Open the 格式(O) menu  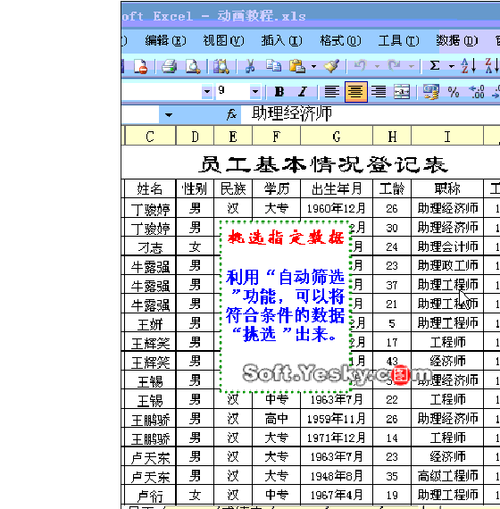340,41
